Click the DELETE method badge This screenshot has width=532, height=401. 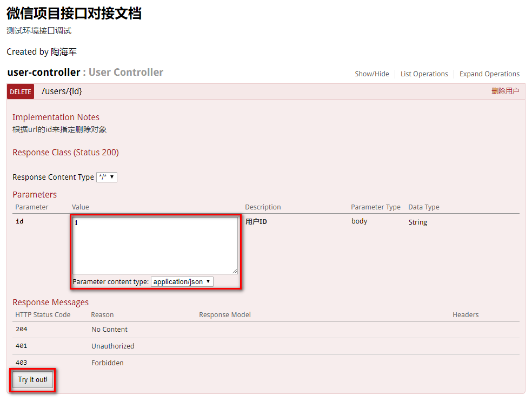click(20, 91)
